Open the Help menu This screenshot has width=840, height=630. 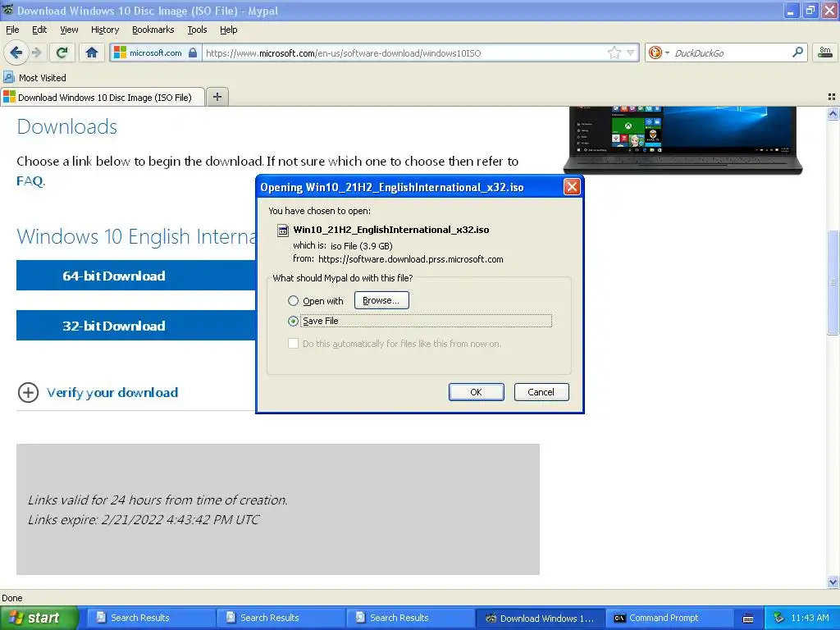pos(228,30)
